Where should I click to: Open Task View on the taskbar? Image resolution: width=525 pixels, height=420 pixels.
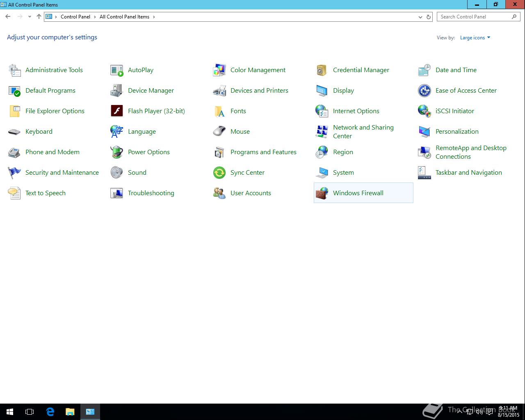[x=30, y=412]
